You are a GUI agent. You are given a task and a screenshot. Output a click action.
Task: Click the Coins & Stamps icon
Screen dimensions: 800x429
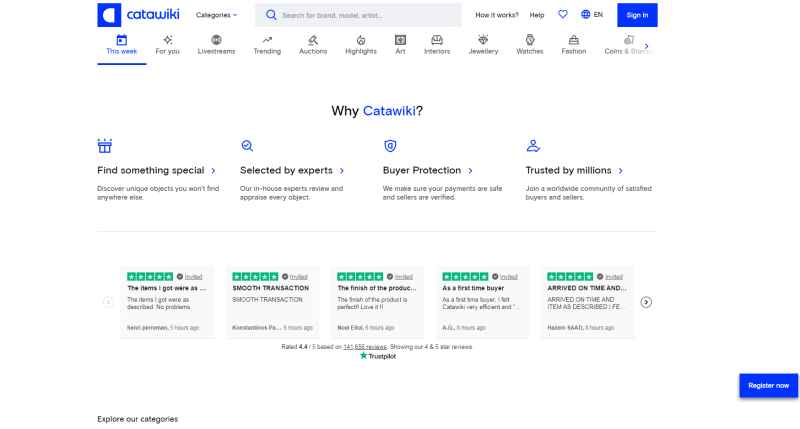[x=629, y=40]
